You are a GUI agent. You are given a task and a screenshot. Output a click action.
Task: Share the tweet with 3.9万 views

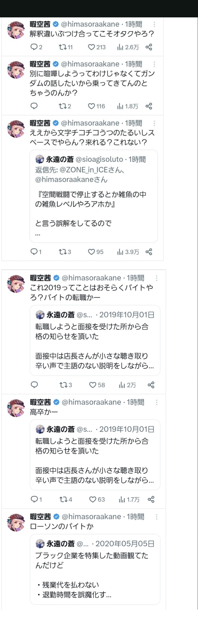point(149,252)
